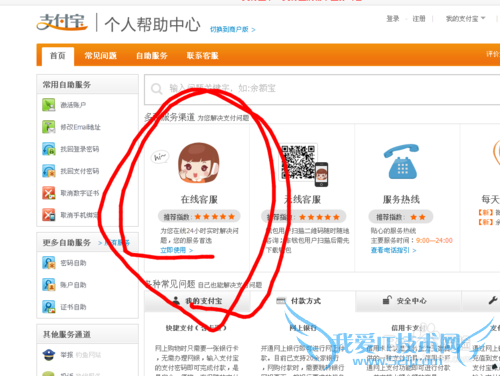Open 自助服务 navigation tab
This screenshot has width=500, height=376.
coord(152,56)
